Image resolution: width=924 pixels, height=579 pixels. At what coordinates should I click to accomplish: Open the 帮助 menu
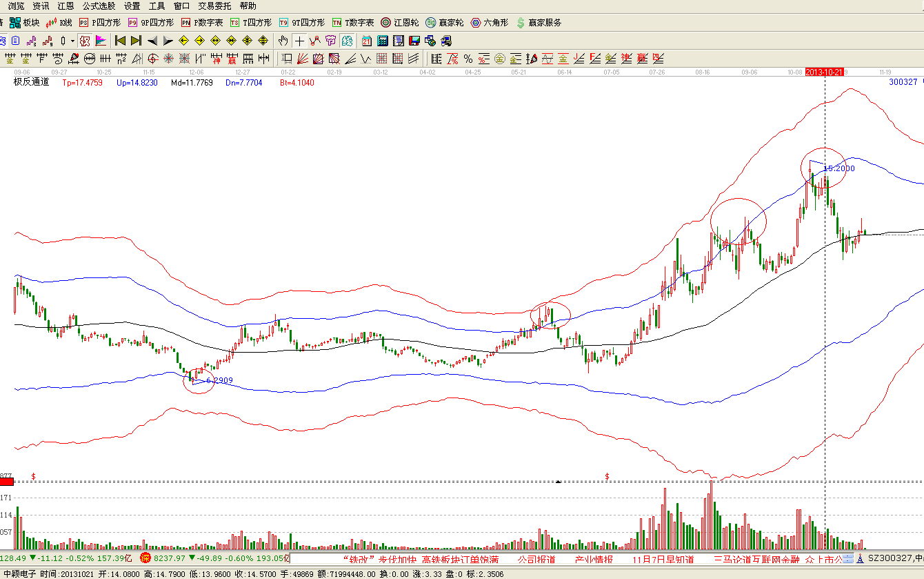point(248,6)
